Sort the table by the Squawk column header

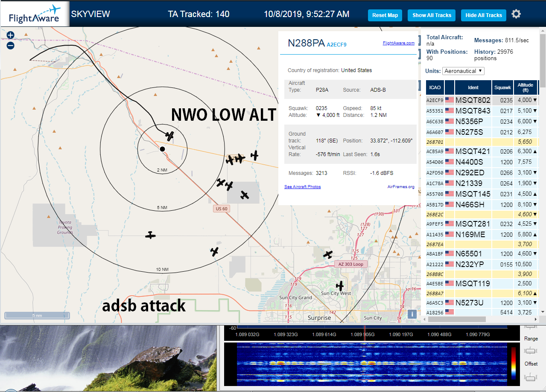[x=502, y=87]
